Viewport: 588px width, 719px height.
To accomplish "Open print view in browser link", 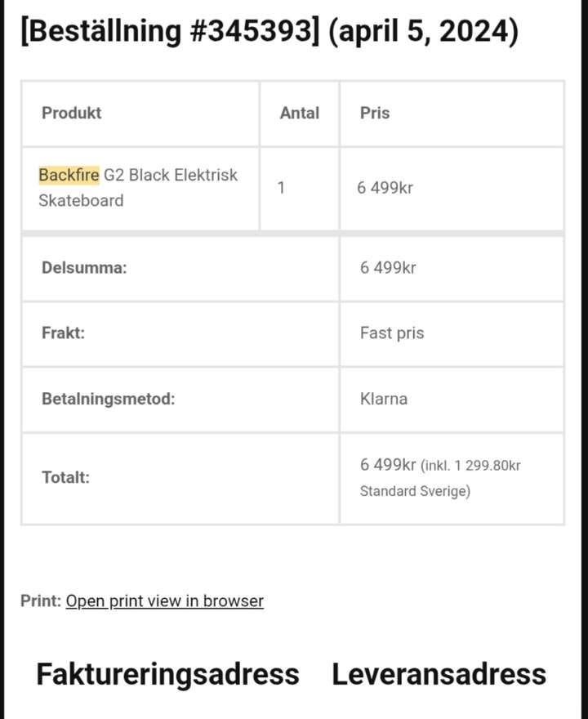I will [x=164, y=601].
